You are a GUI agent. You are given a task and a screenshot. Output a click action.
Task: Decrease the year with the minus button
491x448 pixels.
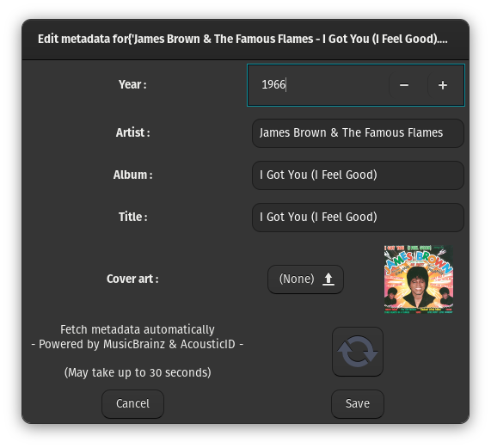[x=404, y=85]
